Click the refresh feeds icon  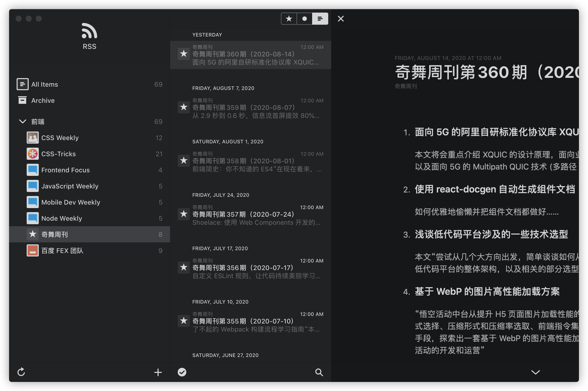pos(21,372)
